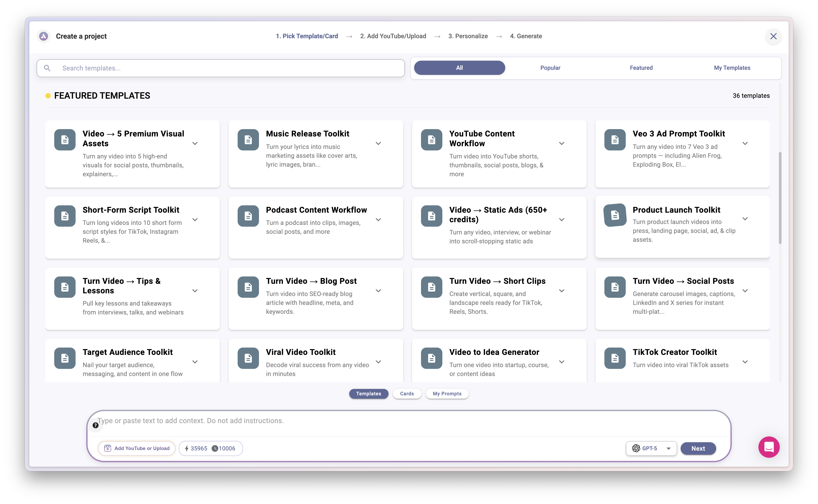The height and width of the screenshot is (504, 818).
Task: Click the app logo beside Create a project
Action: click(x=43, y=36)
